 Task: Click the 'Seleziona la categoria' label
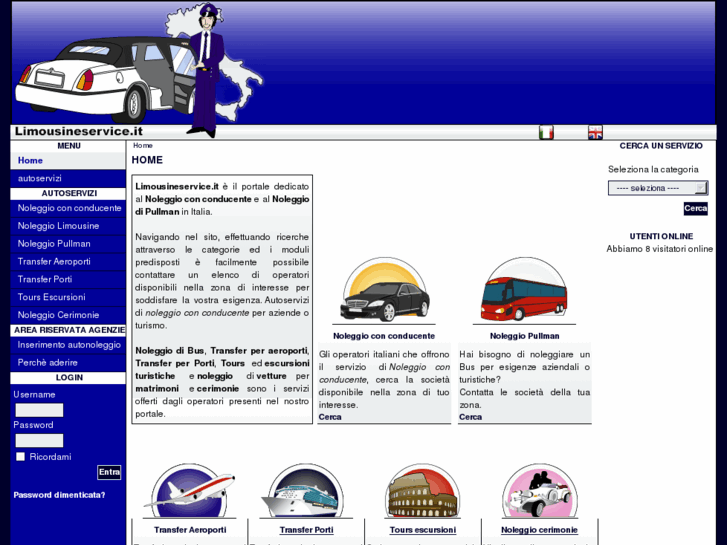(653, 169)
